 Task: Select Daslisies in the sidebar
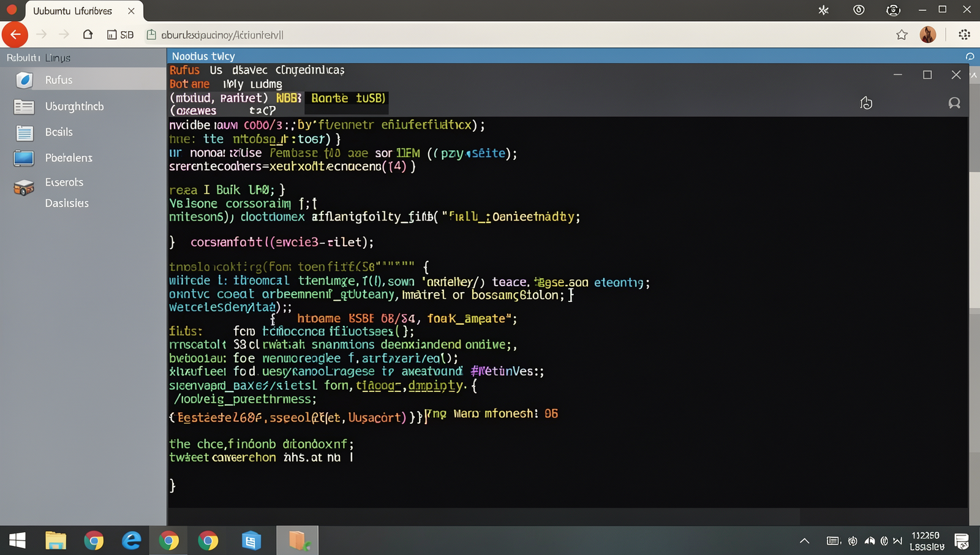(x=67, y=203)
